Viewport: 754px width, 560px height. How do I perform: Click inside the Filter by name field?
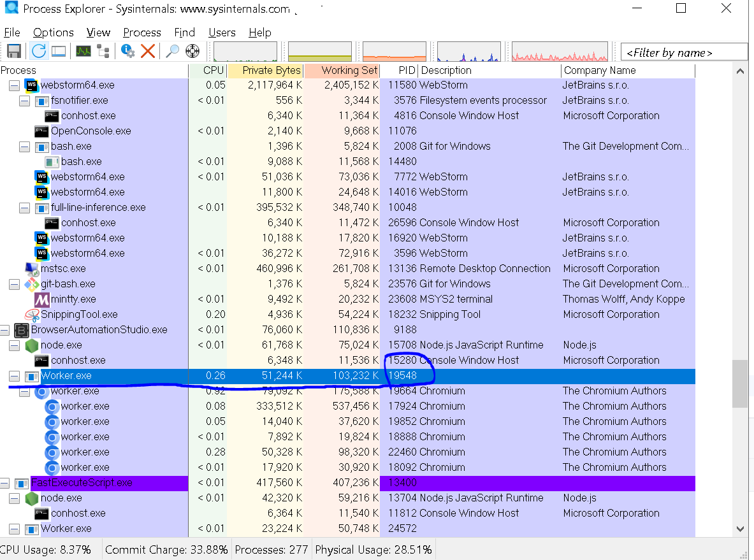pos(683,52)
